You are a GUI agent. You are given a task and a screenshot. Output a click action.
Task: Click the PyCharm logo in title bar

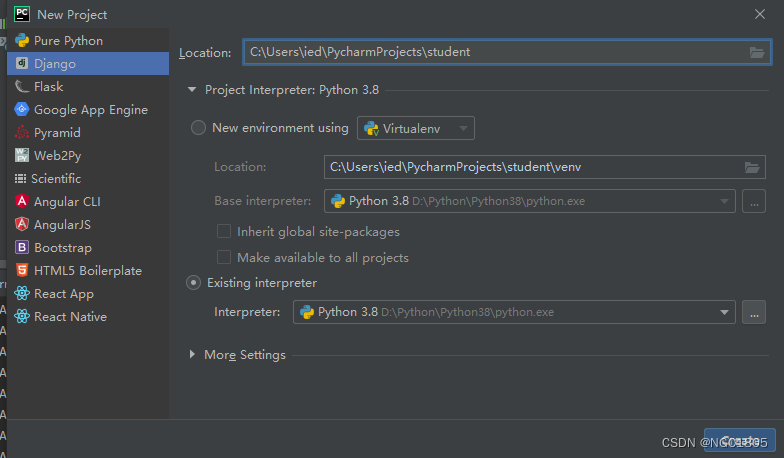pos(22,14)
